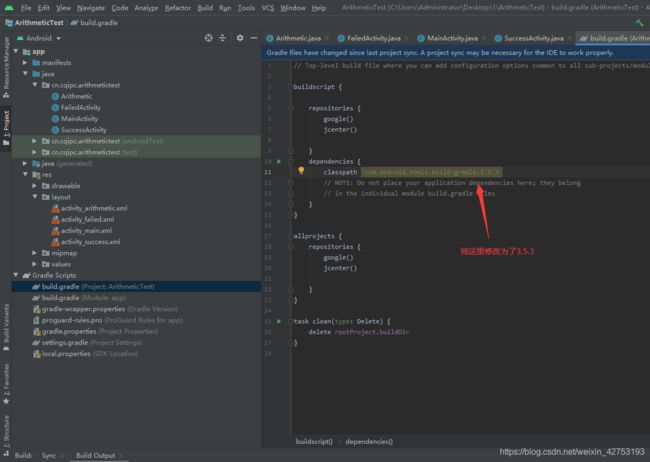Open Project panel settings gear
650x462 pixels.
(x=240, y=38)
